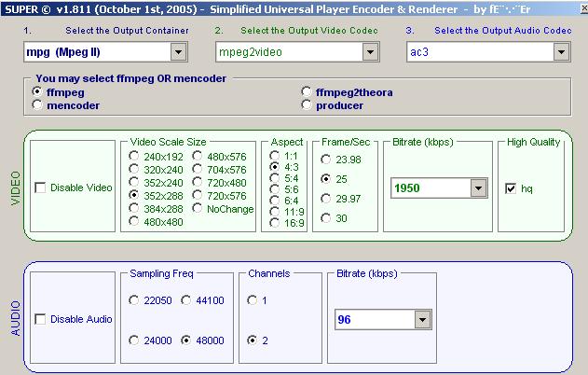Pick 48000 audio sampling frequency

tap(185, 340)
